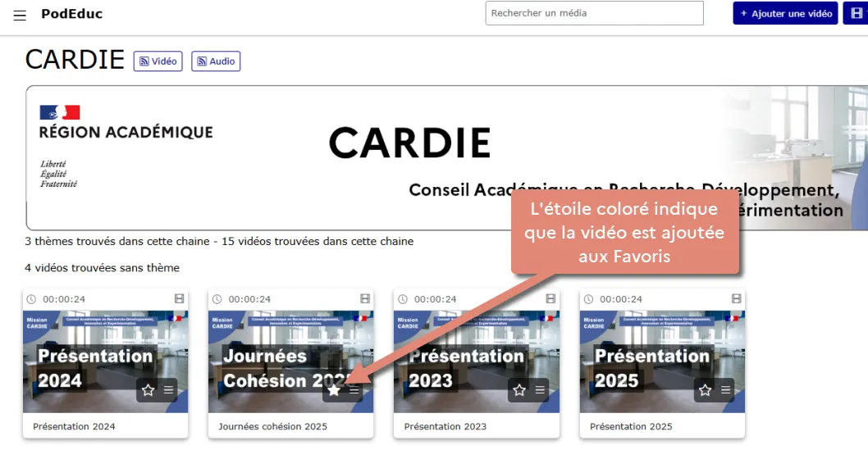The image size is (868, 459).
Task: Click the 'Journées cohésion 2025' title link
Action: pyautogui.click(x=272, y=426)
